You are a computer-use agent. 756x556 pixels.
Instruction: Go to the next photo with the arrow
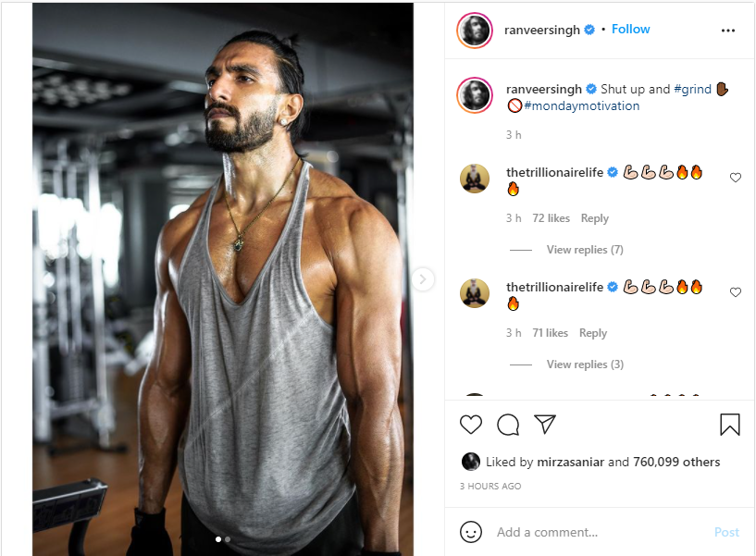[423, 278]
